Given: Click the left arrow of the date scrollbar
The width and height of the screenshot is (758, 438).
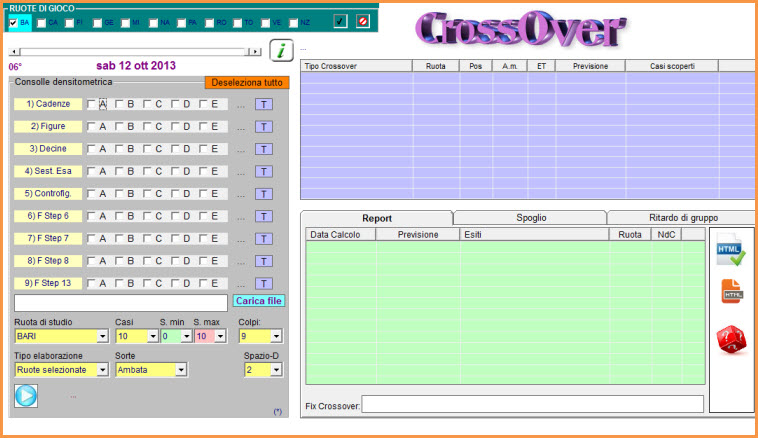Looking at the screenshot, I should pos(14,51).
